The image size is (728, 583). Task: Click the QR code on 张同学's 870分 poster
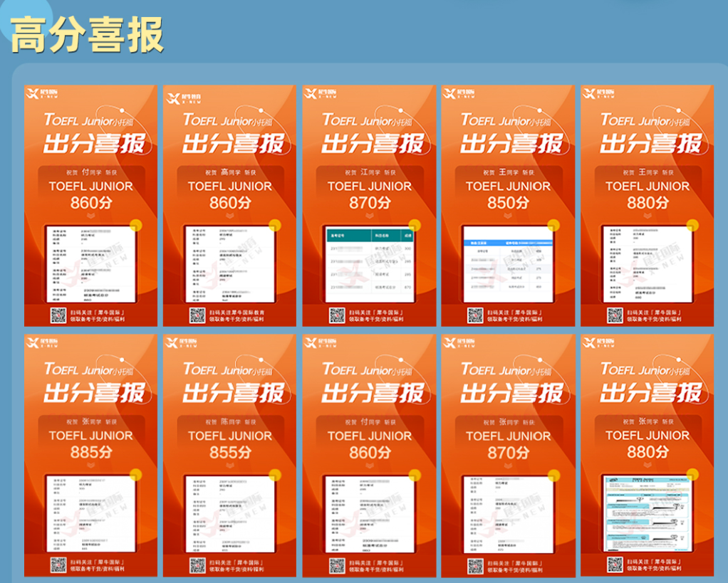point(475,565)
